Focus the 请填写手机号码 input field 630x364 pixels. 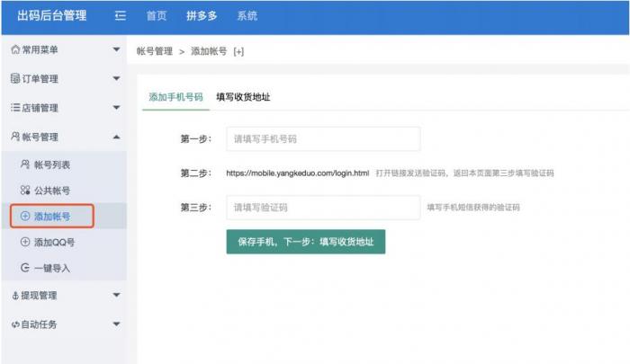(322, 139)
